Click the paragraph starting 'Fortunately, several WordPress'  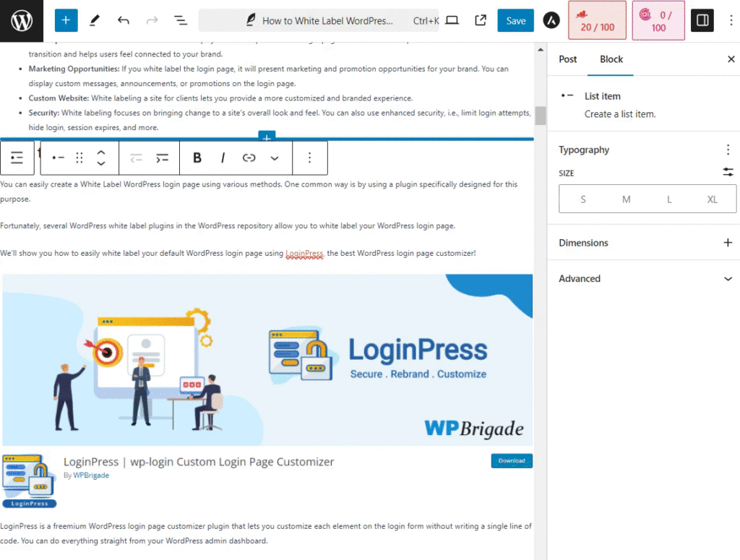[228, 226]
